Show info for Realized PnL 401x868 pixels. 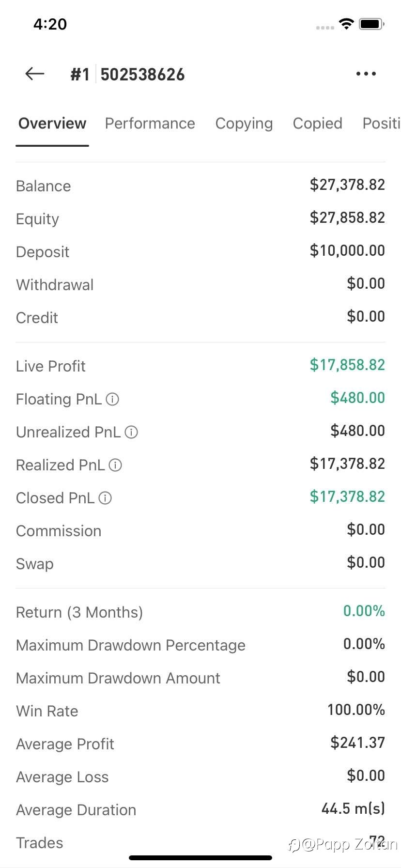[x=115, y=465]
